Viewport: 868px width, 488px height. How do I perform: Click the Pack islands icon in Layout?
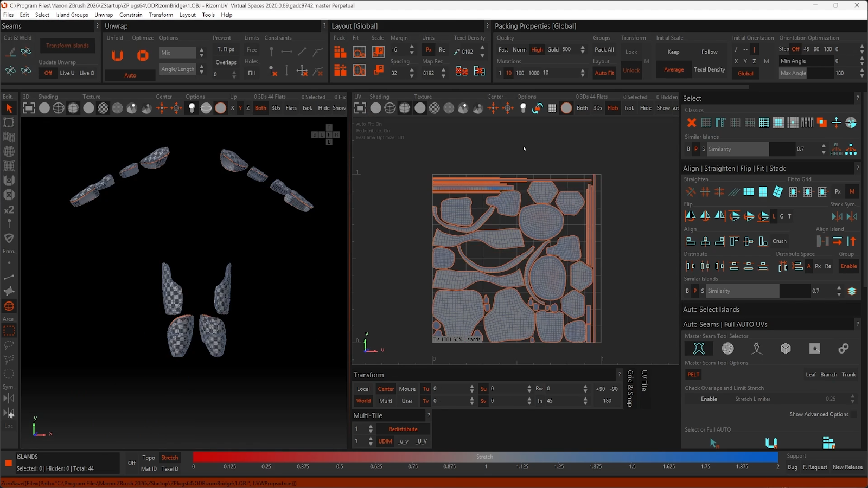click(x=340, y=52)
